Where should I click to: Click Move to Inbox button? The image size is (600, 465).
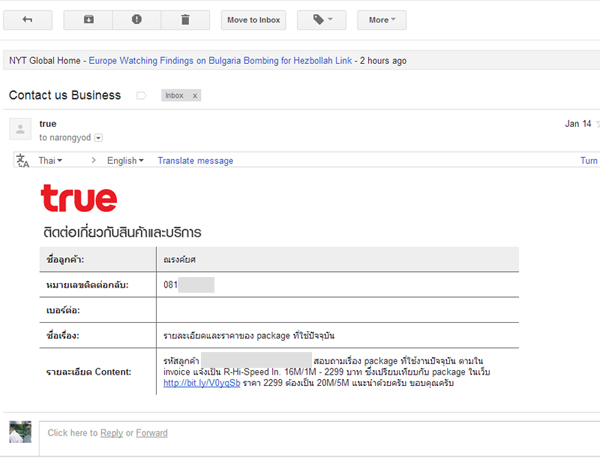pyautogui.click(x=253, y=20)
